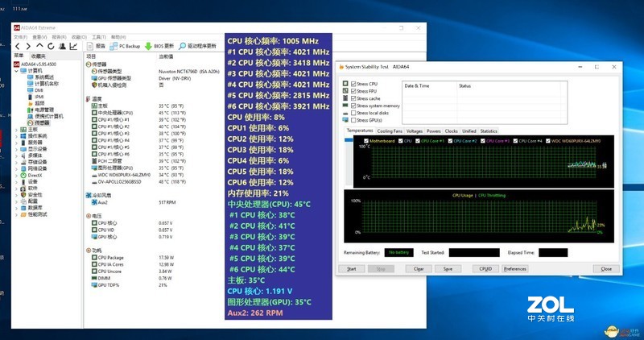
Task: Uncheck CPU Core #1 in the graph legend
Action: click(417, 141)
